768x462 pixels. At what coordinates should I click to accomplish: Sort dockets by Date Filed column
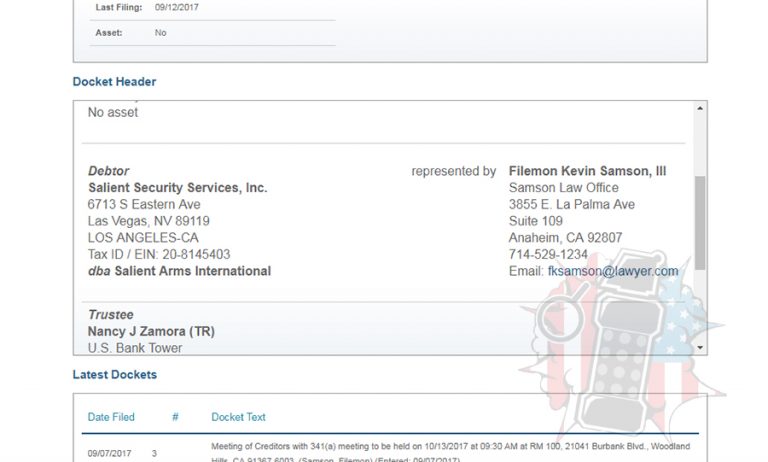point(111,417)
